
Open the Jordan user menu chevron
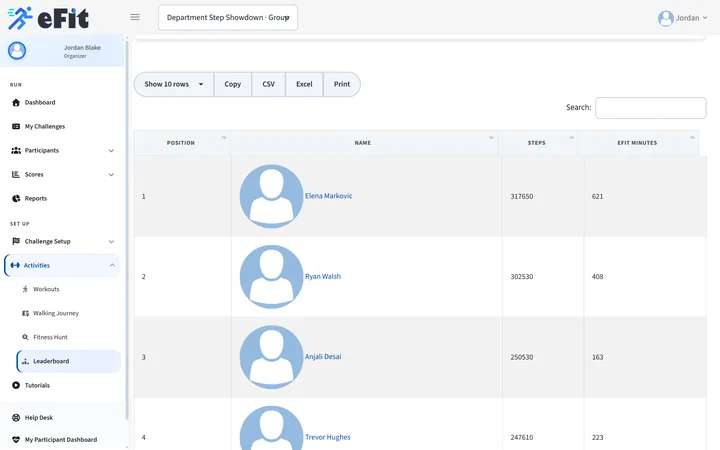click(x=705, y=18)
